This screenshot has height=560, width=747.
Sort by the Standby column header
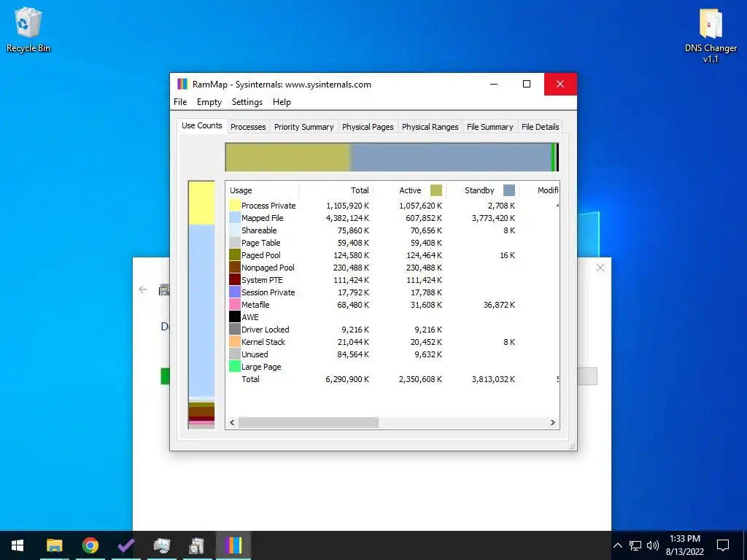pyautogui.click(x=482, y=190)
